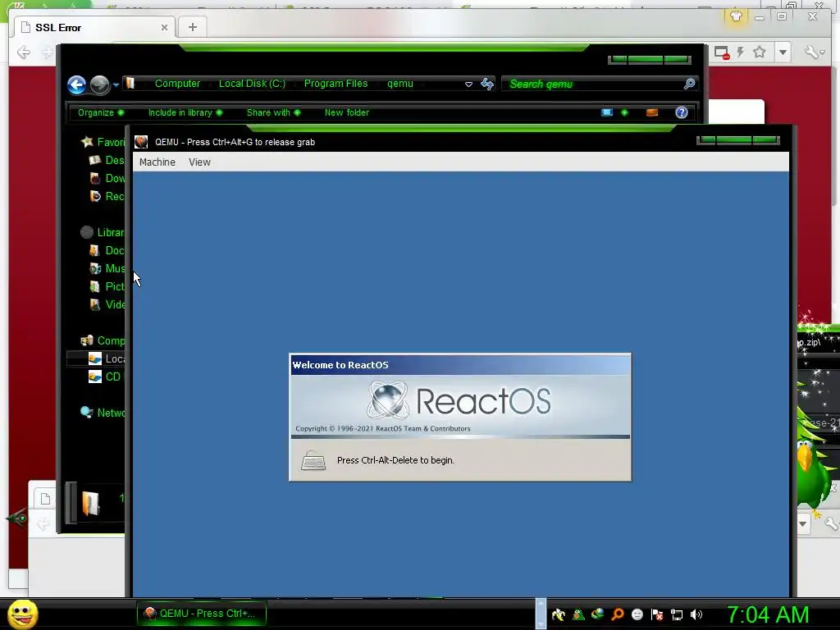
Task: Open recent locations dropdown beside forward button
Action: click(116, 84)
